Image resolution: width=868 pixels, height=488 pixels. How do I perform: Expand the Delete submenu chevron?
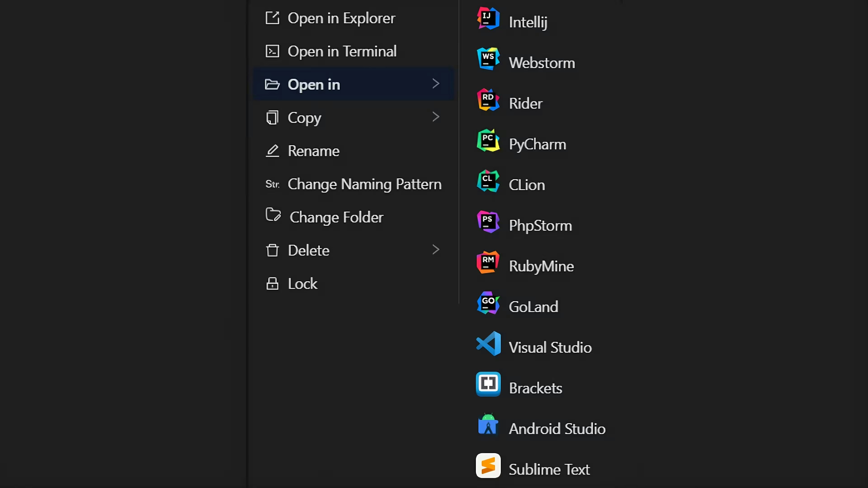pos(436,250)
